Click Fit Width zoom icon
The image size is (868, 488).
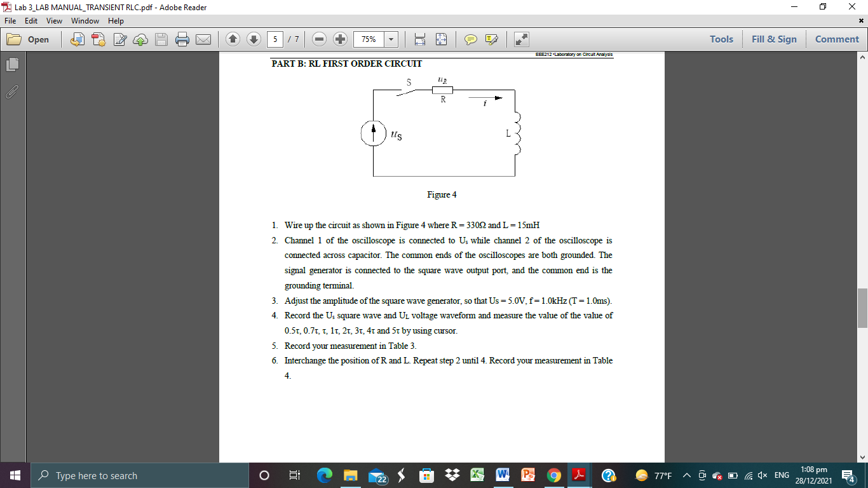click(x=419, y=39)
